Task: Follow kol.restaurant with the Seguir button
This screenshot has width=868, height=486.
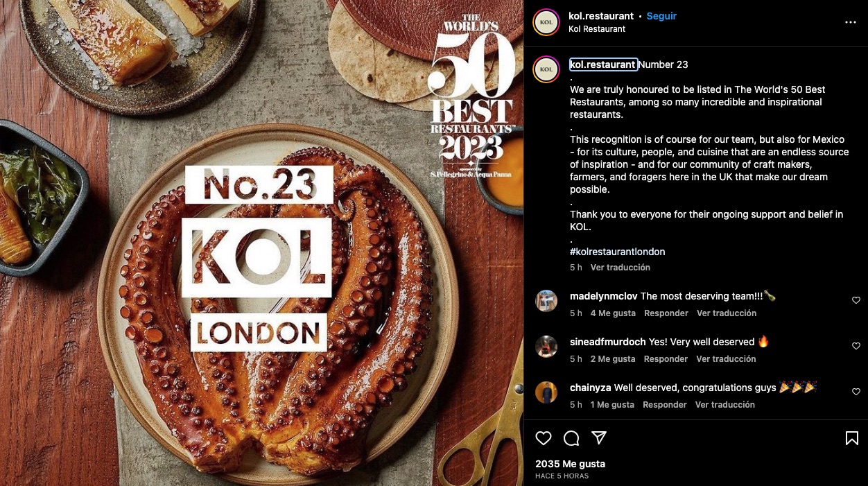Action: coord(661,16)
